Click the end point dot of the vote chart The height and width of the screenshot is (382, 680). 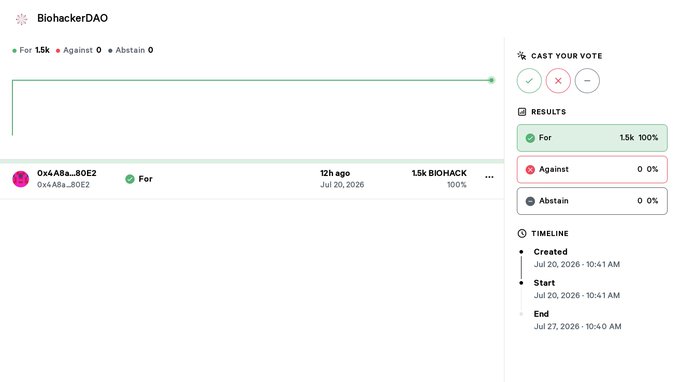491,80
